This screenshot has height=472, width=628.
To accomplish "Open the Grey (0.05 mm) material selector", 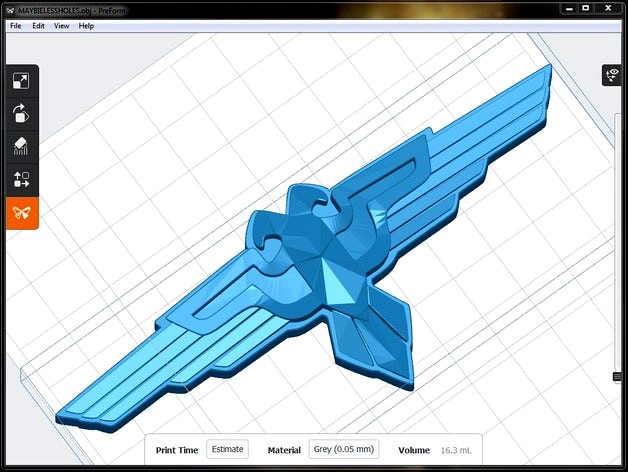I will (344, 449).
